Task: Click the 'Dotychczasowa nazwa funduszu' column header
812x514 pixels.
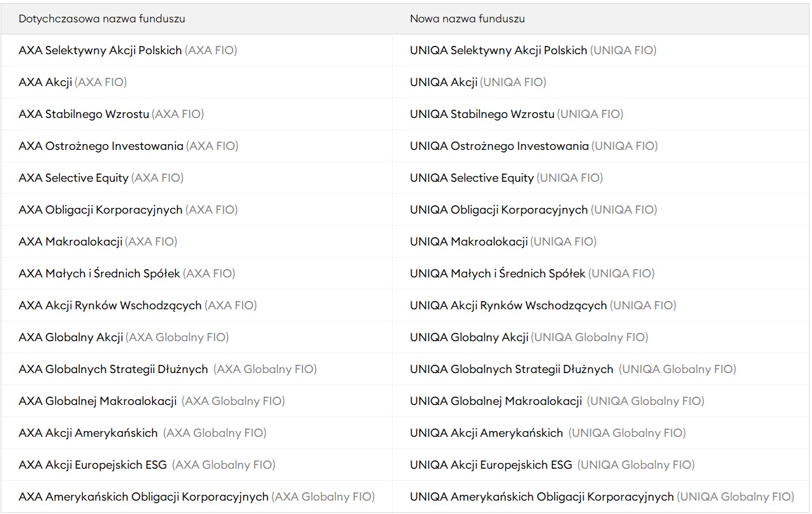Action: (102, 19)
